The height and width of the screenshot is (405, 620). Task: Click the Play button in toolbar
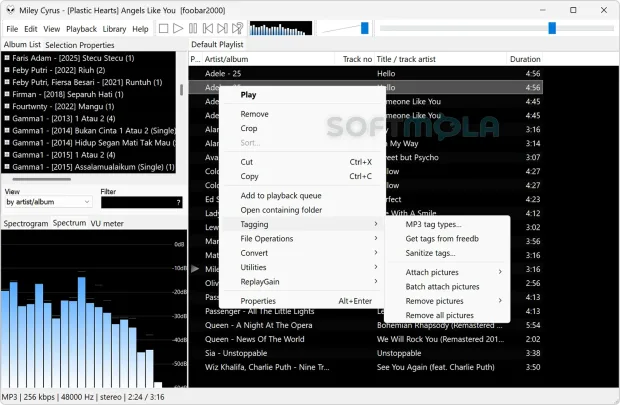[x=178, y=28]
